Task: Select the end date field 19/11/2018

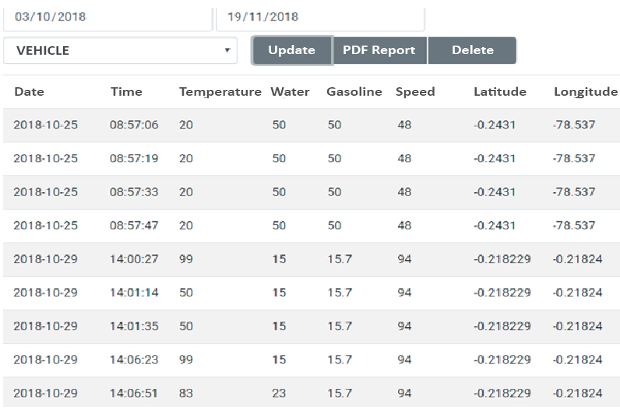Action: coord(320,18)
